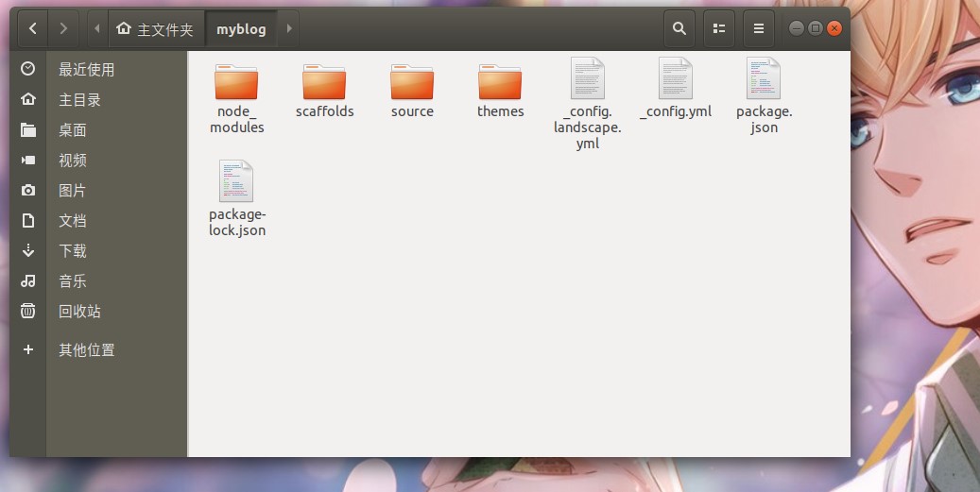The height and width of the screenshot is (492, 980).
Task: Click the music note icon for 音乐
Action: tap(28, 281)
